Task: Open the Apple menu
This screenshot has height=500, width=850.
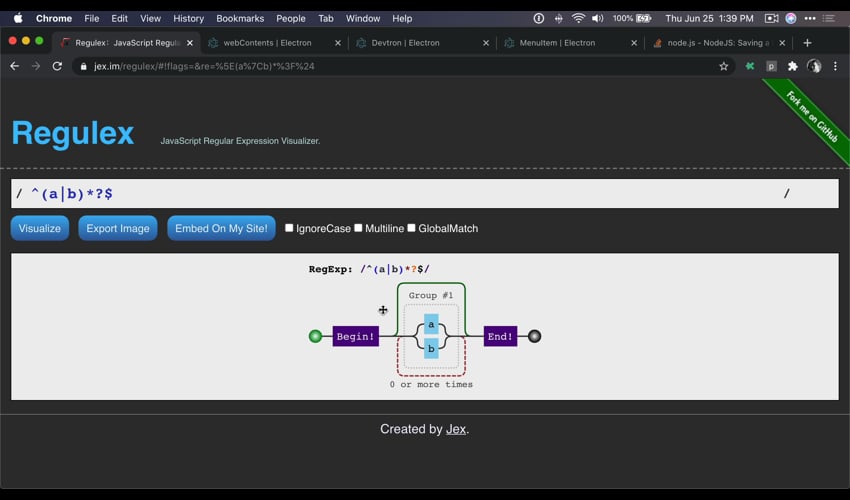Action: point(18,18)
